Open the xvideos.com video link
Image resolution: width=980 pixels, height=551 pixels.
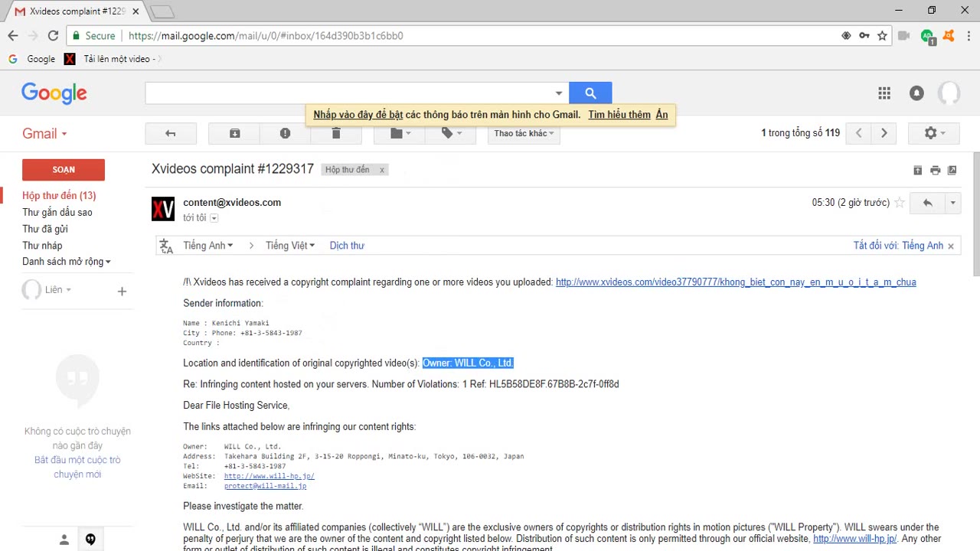pos(736,282)
